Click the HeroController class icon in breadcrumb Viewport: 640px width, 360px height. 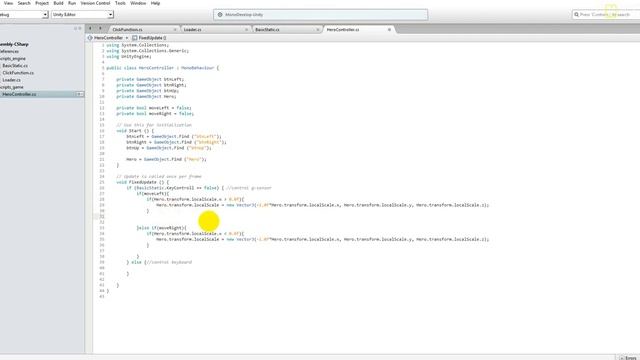(90, 38)
